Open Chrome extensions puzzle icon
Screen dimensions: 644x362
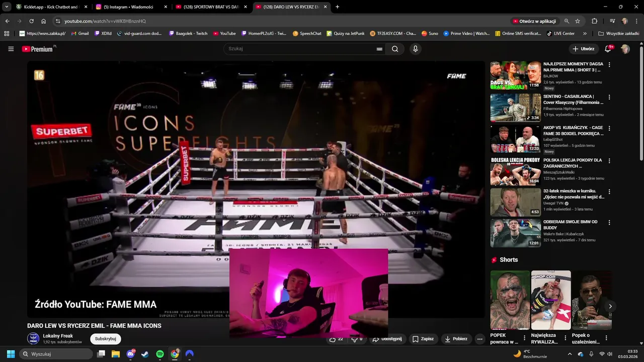tap(595, 21)
